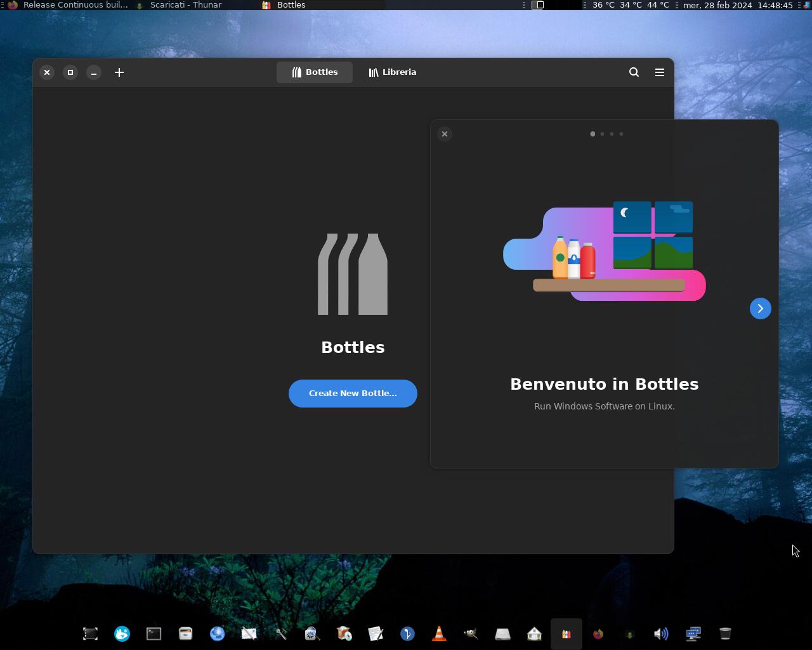This screenshot has width=812, height=650.
Task: Click the Firefox icon in dock
Action: coord(598,633)
